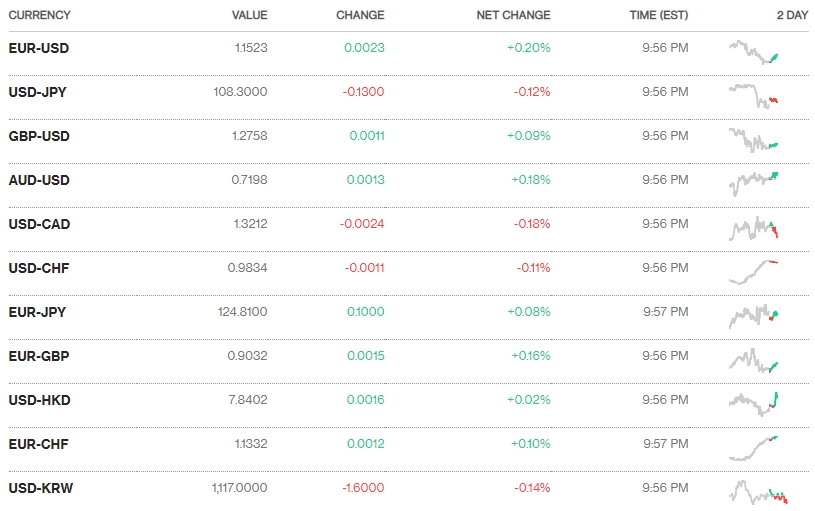View the USD-HKD 2-day trend chart
The height and width of the screenshot is (511, 815).
click(755, 402)
